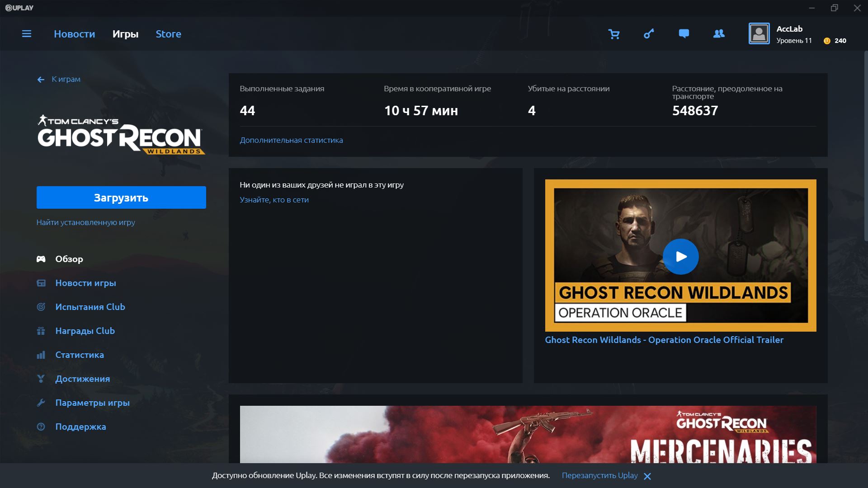868x488 pixels.
Task: Click the Uplay coins icon
Action: pyautogui.click(x=827, y=41)
